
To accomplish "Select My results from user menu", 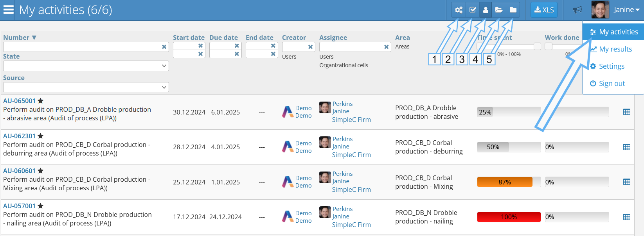I will (615, 49).
